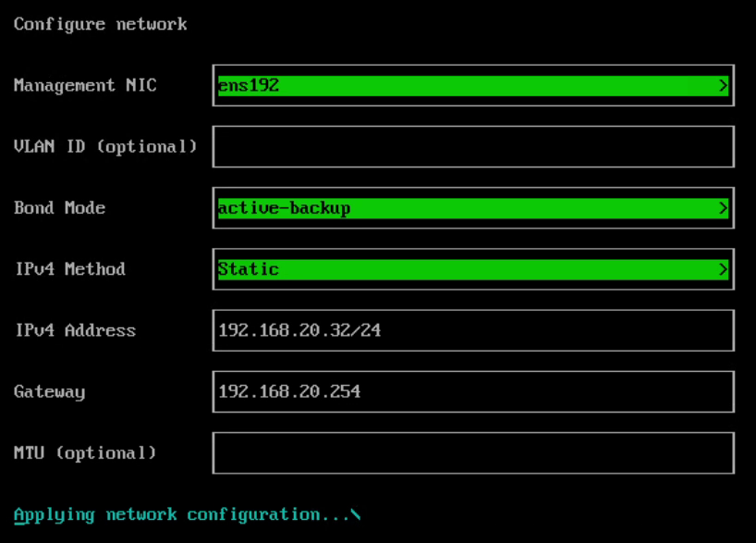The height and width of the screenshot is (543, 756).
Task: Click the IPv4 Address label
Action: click(x=76, y=330)
